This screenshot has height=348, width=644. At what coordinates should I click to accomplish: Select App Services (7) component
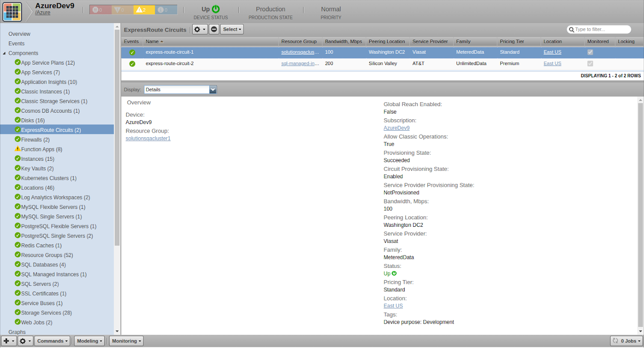click(x=41, y=72)
